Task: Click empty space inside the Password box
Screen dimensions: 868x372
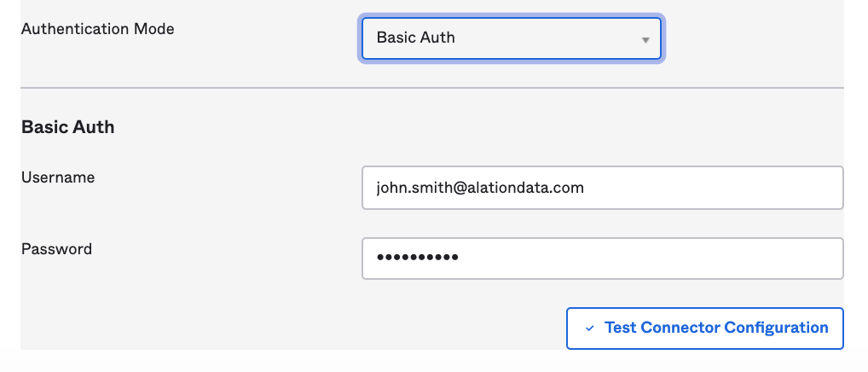Action: click(648, 259)
